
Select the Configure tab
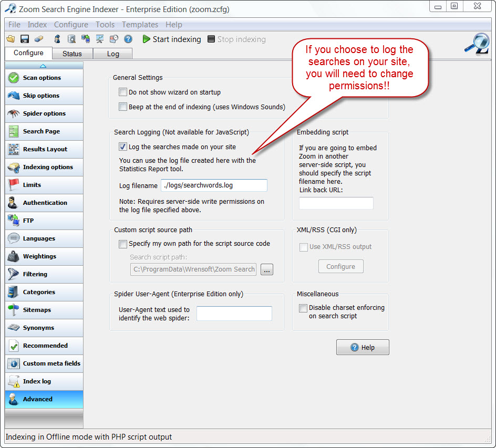tap(28, 53)
